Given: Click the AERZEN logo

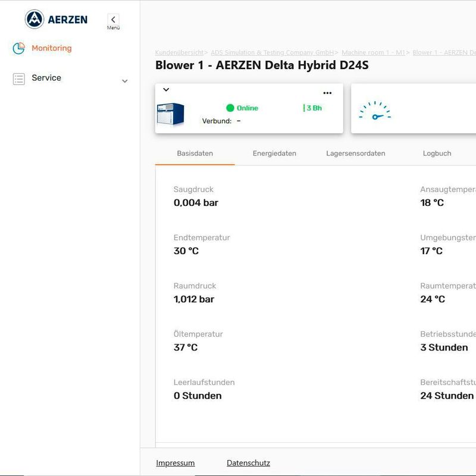Looking at the screenshot, I should click(56, 20).
